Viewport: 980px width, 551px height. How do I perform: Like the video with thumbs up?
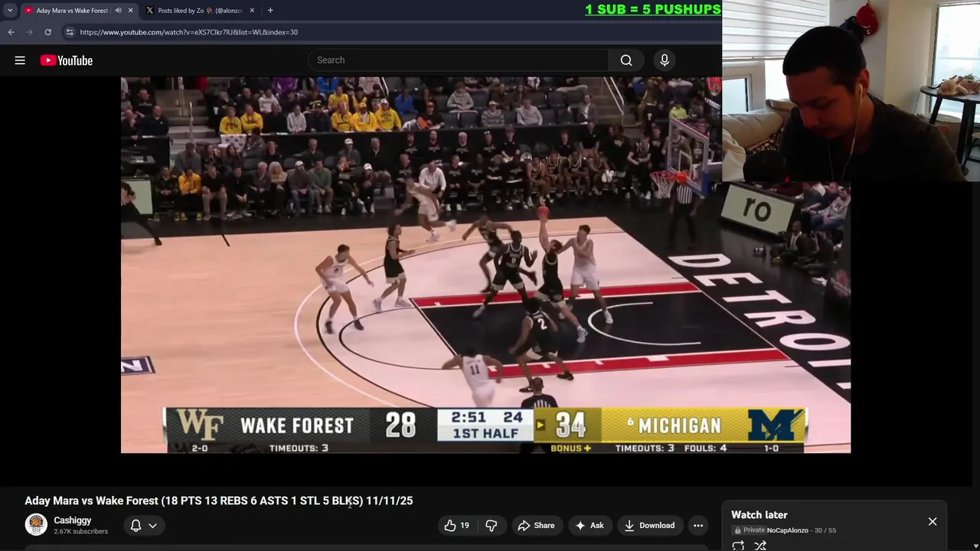pyautogui.click(x=457, y=525)
